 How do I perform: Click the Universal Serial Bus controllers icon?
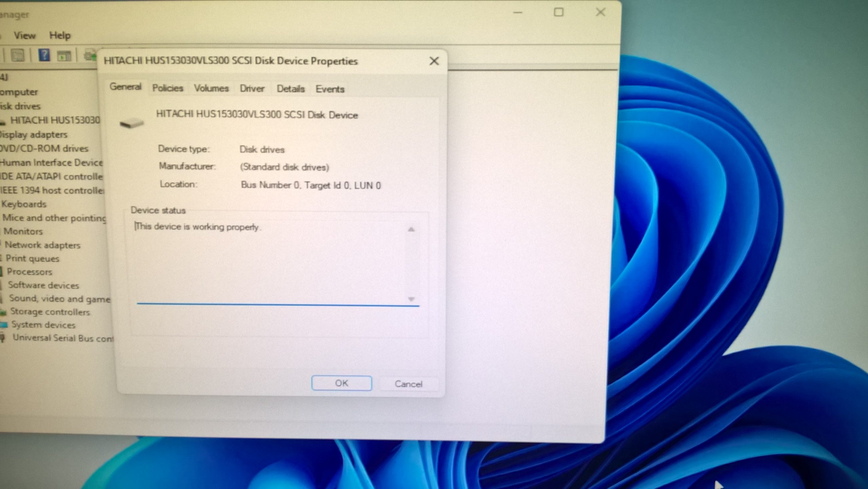(x=3, y=338)
